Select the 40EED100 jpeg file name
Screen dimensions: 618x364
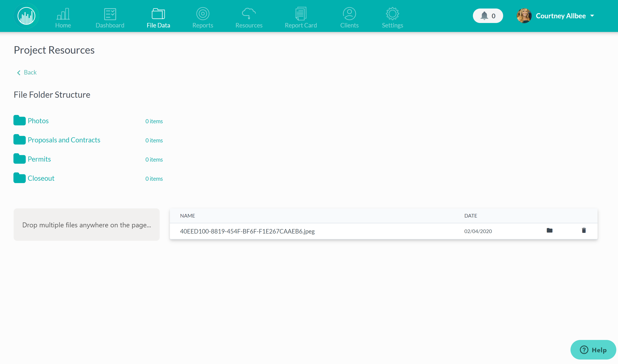click(247, 231)
